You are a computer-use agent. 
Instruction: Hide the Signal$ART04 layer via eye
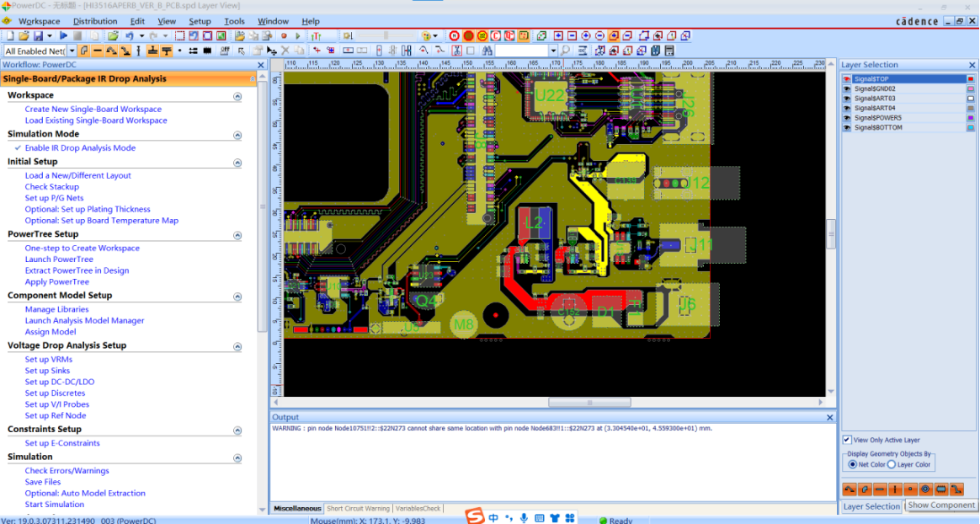tap(847, 108)
